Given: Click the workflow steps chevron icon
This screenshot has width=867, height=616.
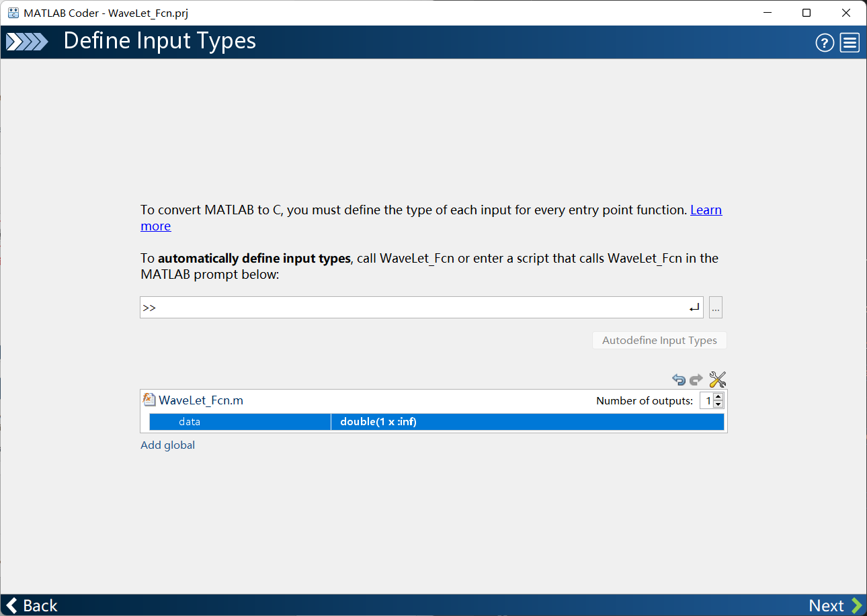Looking at the screenshot, I should coord(27,42).
